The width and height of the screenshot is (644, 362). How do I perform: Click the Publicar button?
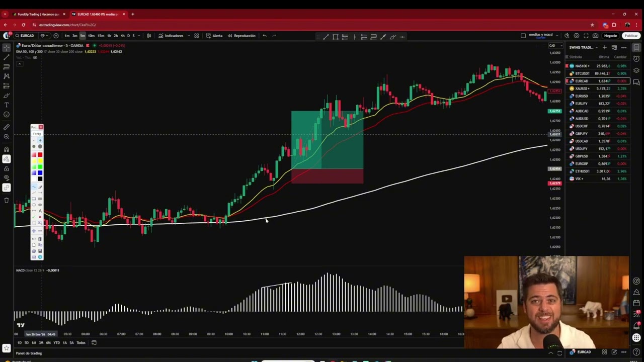point(631,36)
